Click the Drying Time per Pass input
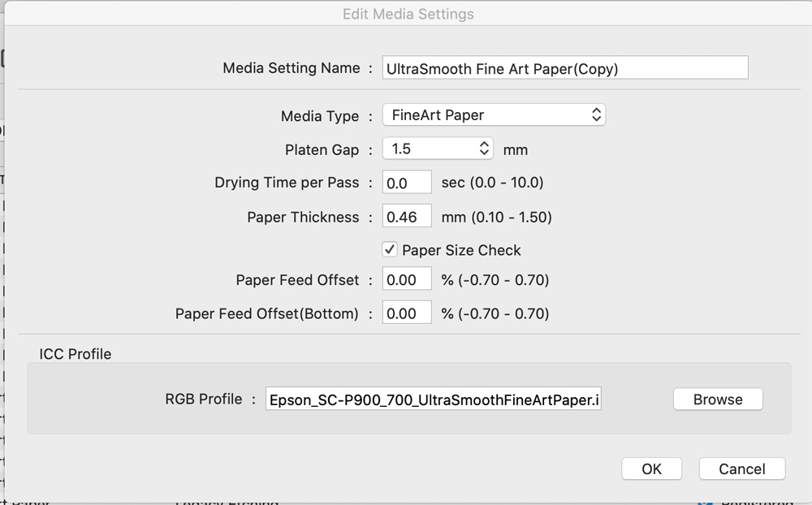 point(407,183)
